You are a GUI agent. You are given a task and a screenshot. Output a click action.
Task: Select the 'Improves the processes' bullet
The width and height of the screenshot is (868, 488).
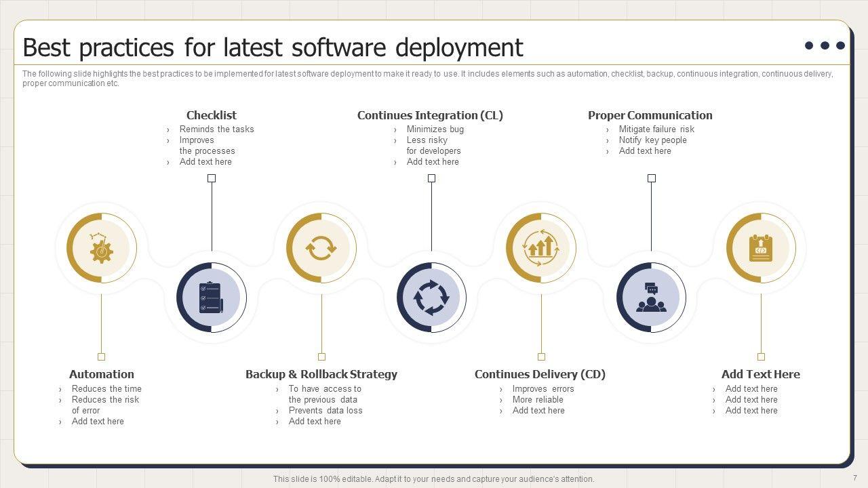[208, 146]
